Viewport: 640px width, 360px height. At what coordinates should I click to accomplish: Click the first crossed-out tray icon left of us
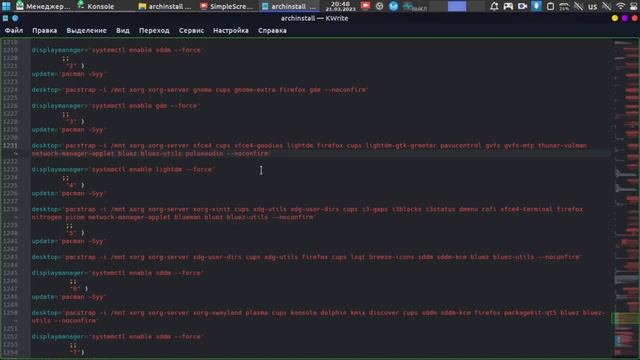click(x=578, y=6)
